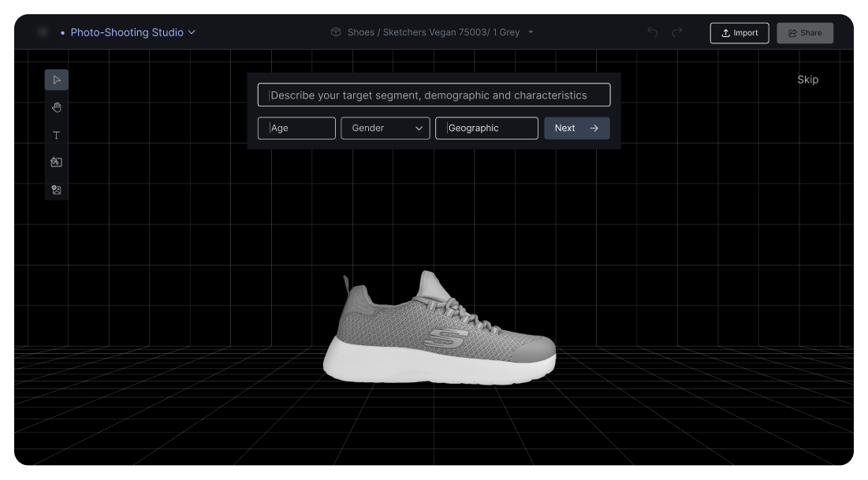Click the 'Shoes / Sketchers Vegan 75003/ 1 Grey' breadcrumb text

pyautogui.click(x=434, y=32)
